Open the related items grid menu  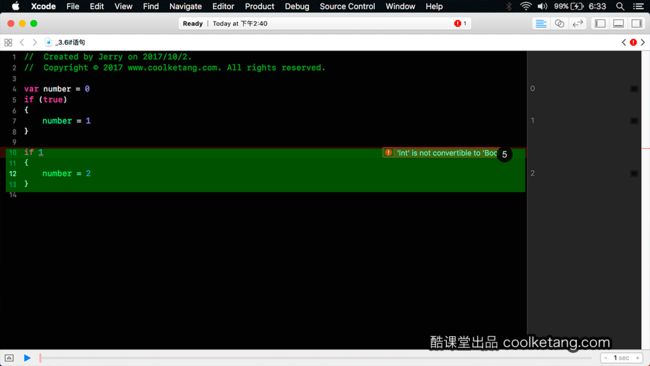[x=8, y=42]
